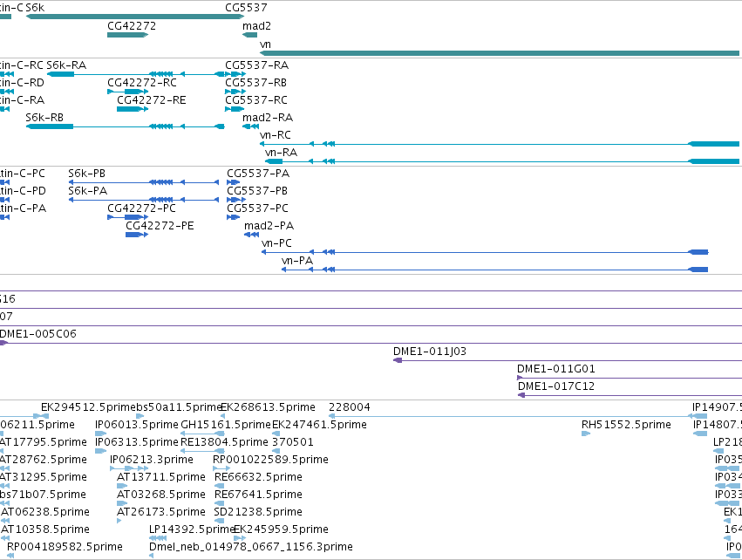This screenshot has width=742, height=560.
Task: Select CG5537-PB protein feature
Action: click(x=236, y=200)
